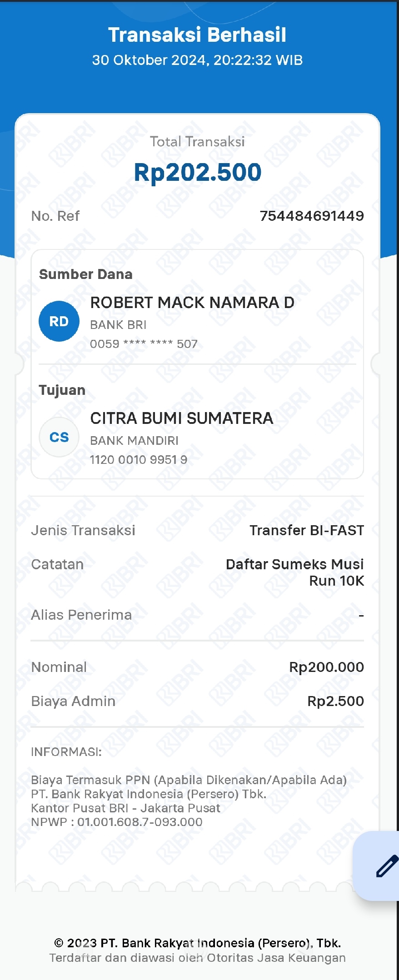Tap the NPWP number line
Viewport: 399px width, 980px height.
click(x=117, y=822)
